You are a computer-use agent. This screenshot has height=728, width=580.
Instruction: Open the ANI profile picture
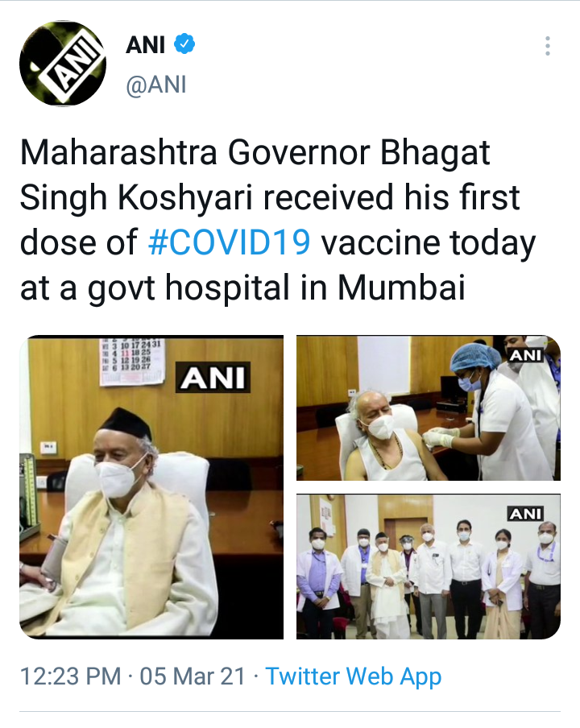coord(63,63)
